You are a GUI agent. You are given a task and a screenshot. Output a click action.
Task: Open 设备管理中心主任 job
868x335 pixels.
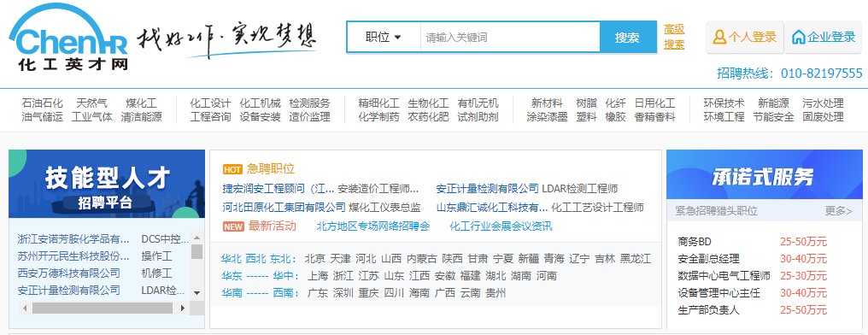[718, 293]
